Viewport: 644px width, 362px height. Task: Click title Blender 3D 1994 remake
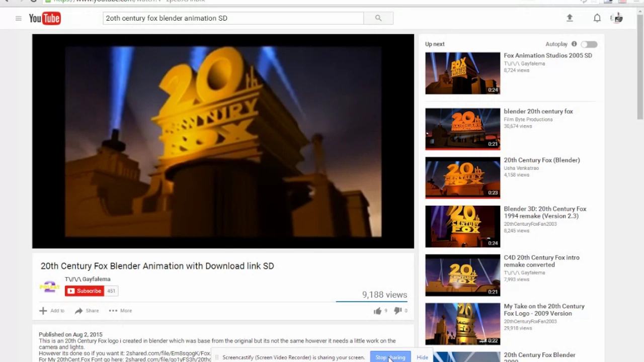click(545, 212)
